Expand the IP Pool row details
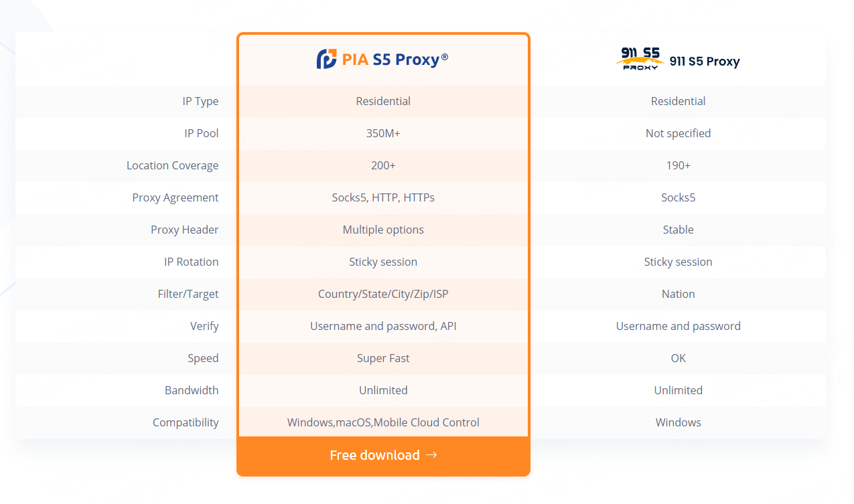Viewport: 854px width, 504px height. [x=201, y=133]
